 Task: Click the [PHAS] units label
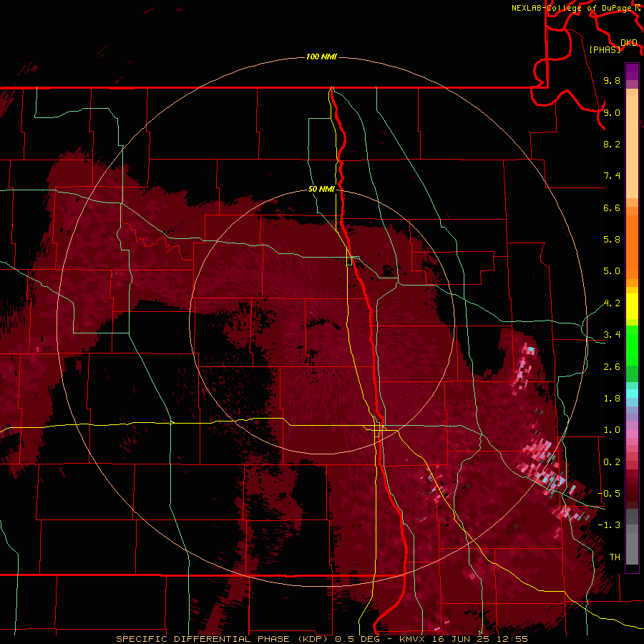click(x=605, y=49)
